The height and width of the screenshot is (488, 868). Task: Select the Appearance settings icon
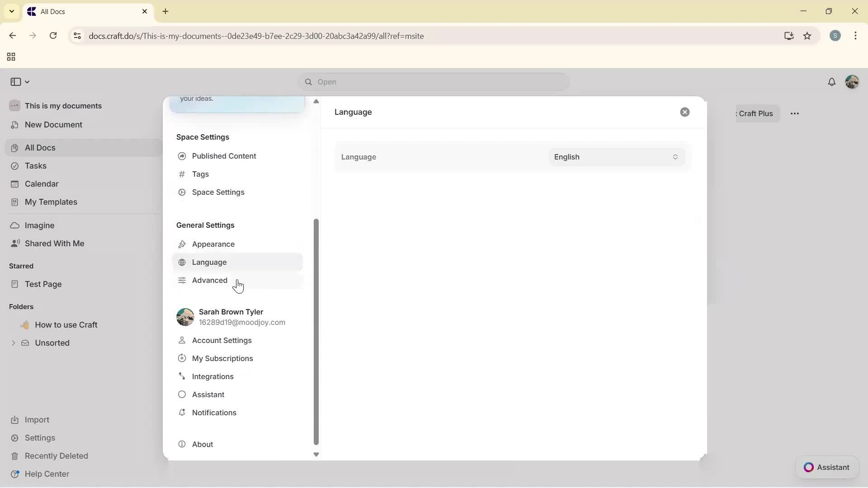[182, 244]
